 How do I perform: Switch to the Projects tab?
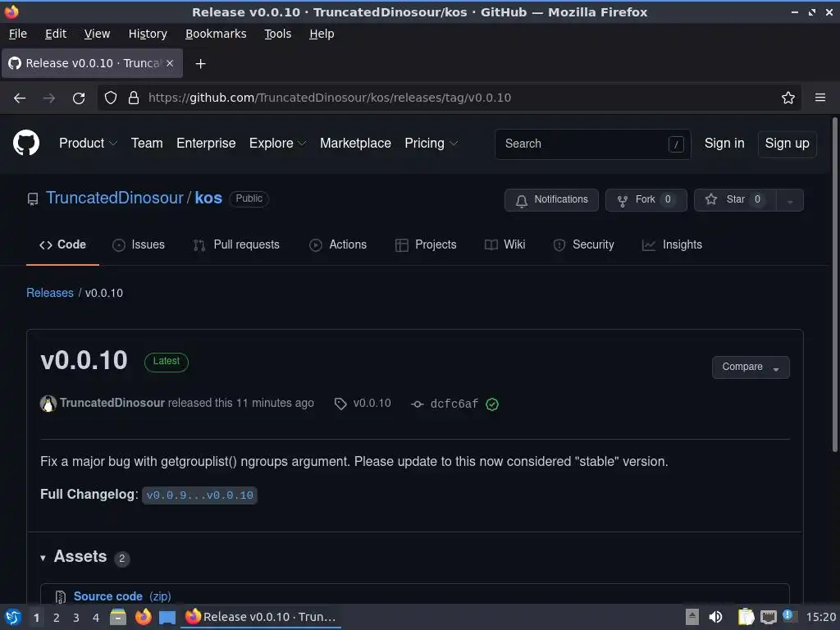[426, 244]
